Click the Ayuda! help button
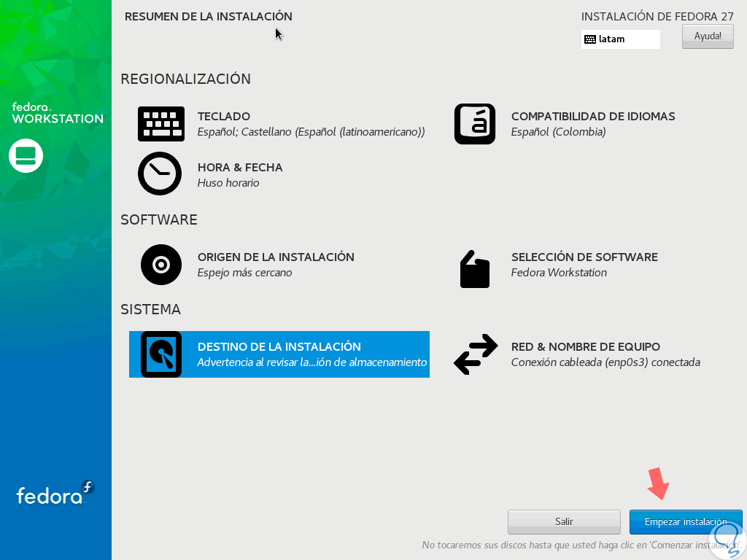The height and width of the screenshot is (560, 747). pos(708,36)
